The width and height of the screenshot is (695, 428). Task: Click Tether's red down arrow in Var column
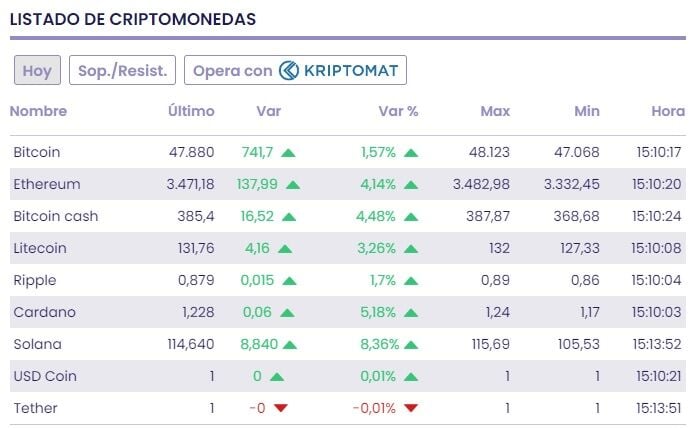coord(280,408)
